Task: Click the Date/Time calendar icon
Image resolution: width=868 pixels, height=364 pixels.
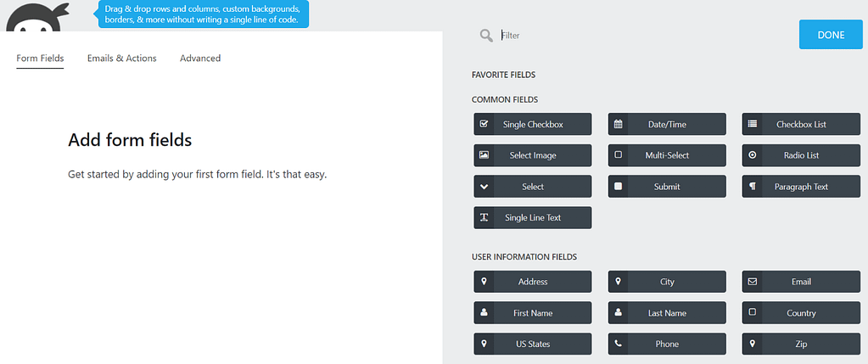Action: coord(619,124)
